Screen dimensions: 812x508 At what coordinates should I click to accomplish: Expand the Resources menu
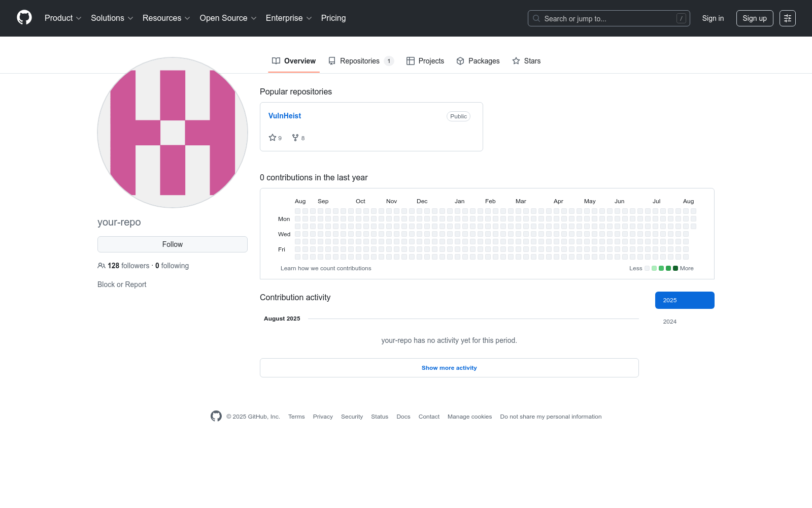coord(166,18)
